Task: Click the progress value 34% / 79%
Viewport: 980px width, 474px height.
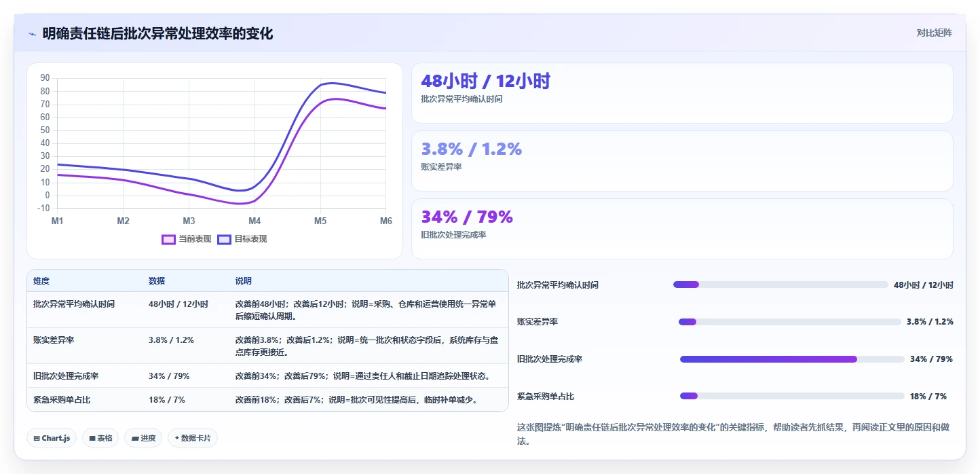Action: click(931, 359)
